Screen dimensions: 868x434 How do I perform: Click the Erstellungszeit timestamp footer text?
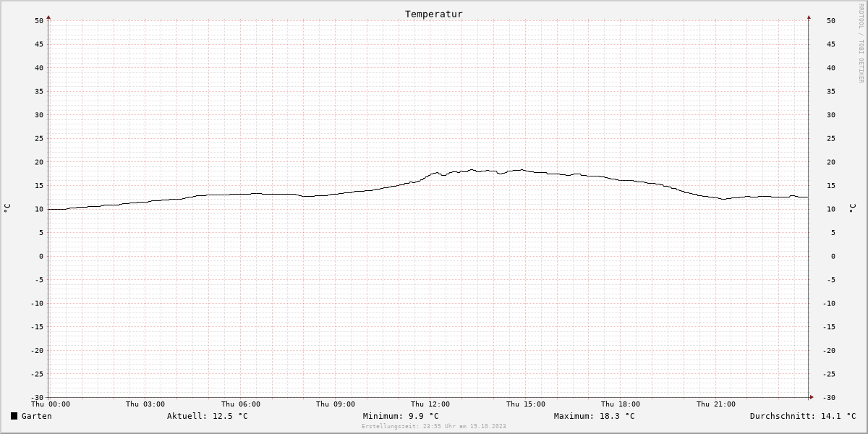[434, 427]
